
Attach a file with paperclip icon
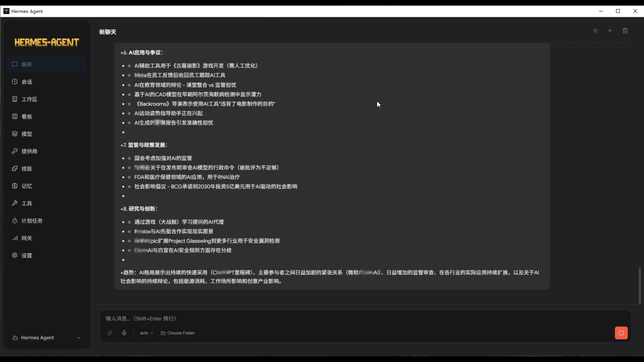110,333
